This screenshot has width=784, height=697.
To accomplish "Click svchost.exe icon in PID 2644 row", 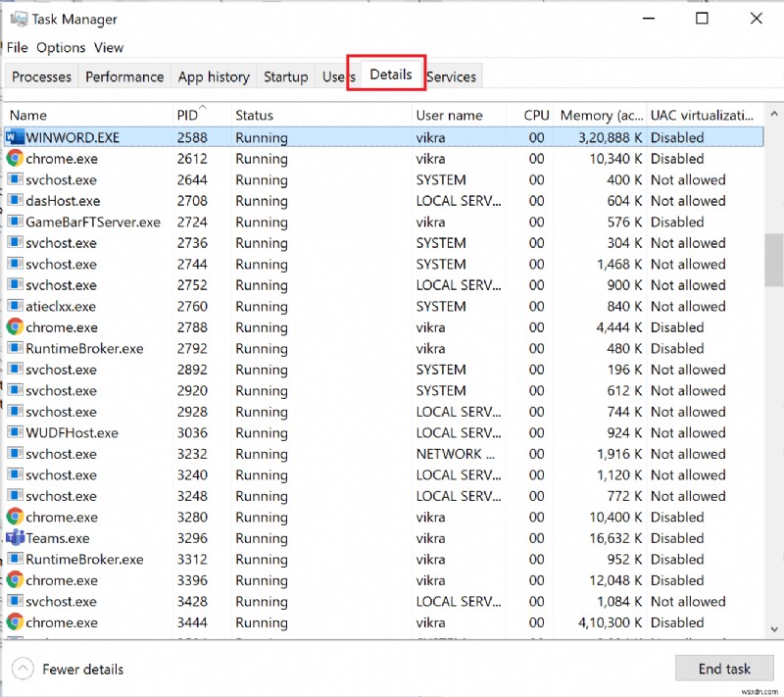I will click(x=15, y=179).
